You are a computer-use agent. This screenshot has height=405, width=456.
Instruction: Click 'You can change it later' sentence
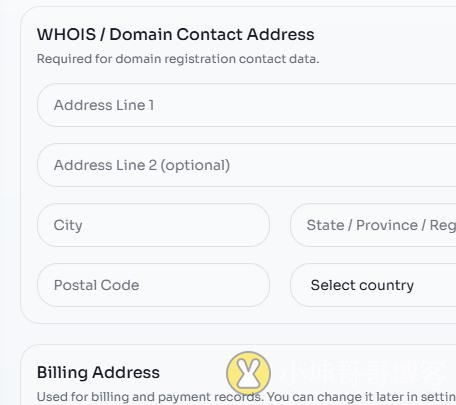point(361,397)
